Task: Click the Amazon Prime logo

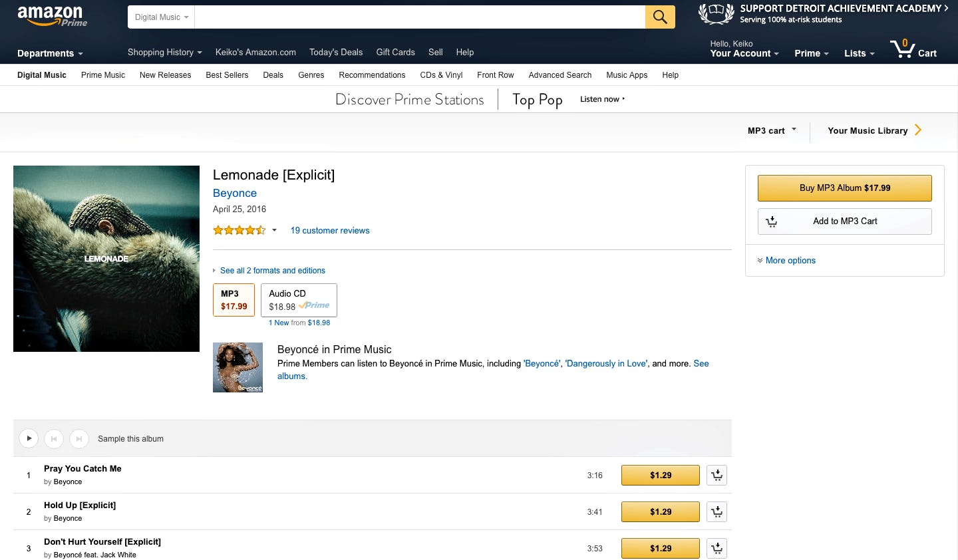Action: [x=52, y=16]
